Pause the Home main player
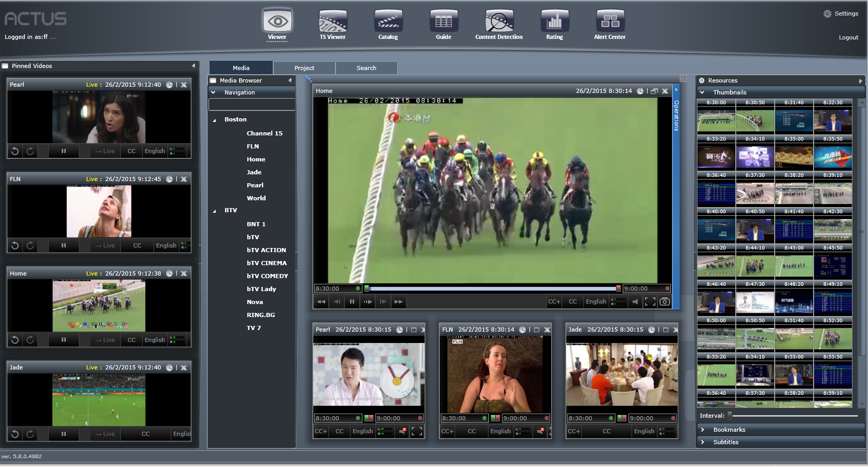 [x=352, y=301]
